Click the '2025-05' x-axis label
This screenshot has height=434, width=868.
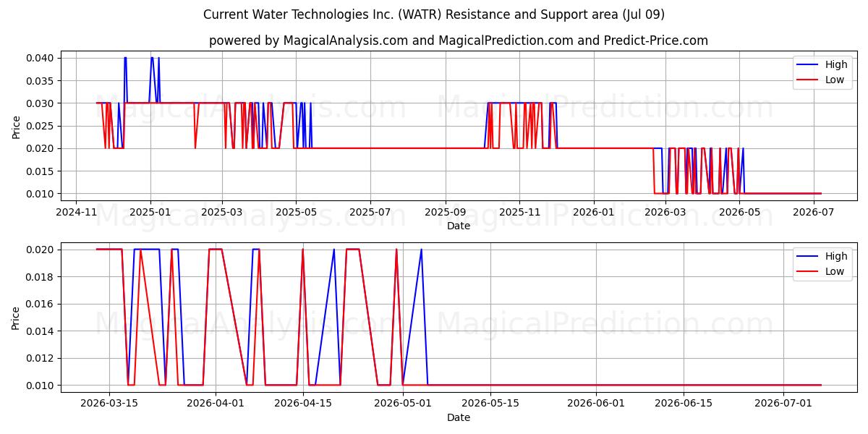pyautogui.click(x=296, y=213)
